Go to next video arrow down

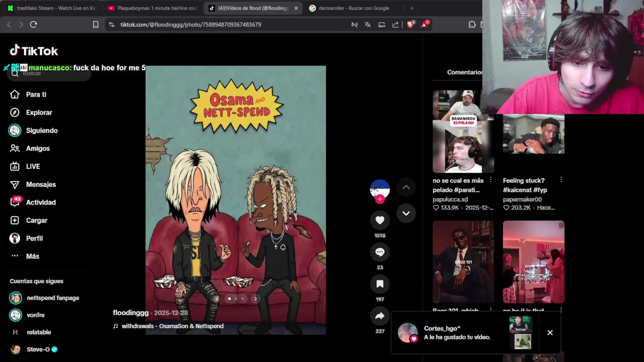click(406, 213)
